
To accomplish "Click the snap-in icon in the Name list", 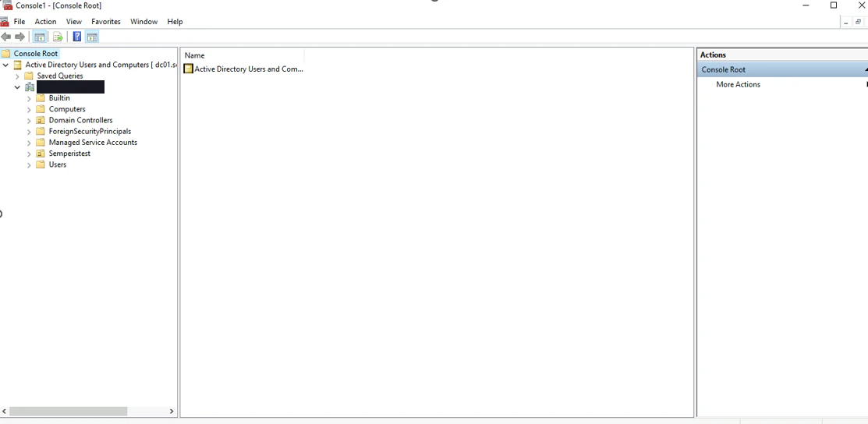I will (188, 69).
